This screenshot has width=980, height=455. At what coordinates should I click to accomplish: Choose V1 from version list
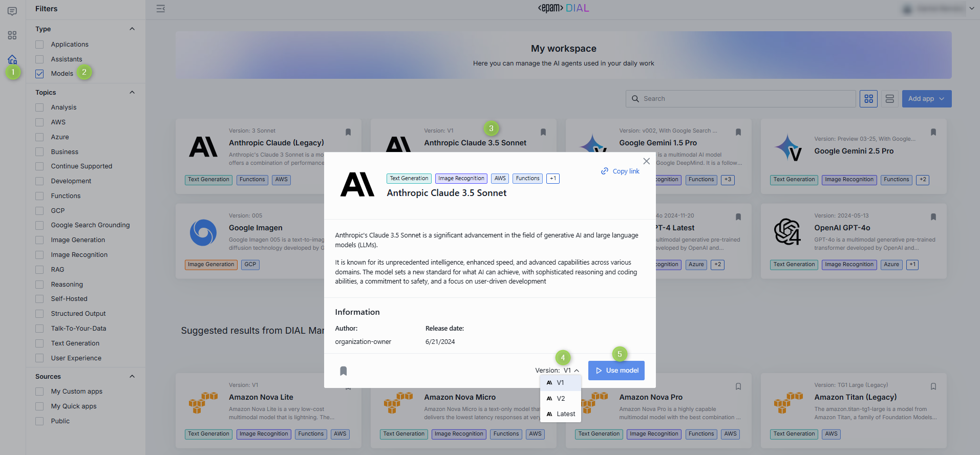561,383
